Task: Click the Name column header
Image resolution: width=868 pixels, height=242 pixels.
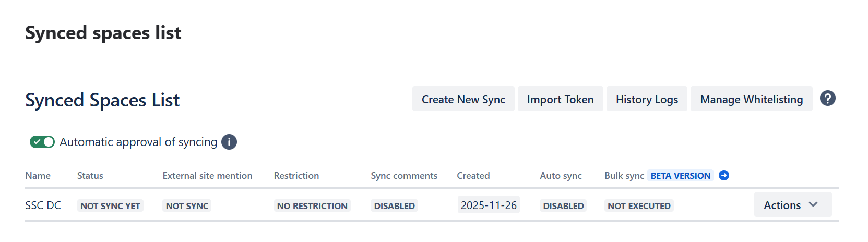Action: coord(38,176)
